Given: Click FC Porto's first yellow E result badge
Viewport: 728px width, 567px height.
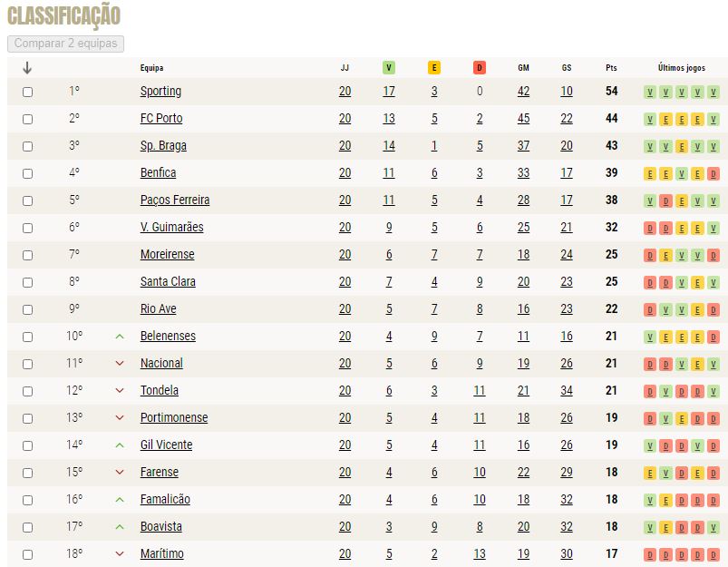Looking at the screenshot, I should pos(665,120).
